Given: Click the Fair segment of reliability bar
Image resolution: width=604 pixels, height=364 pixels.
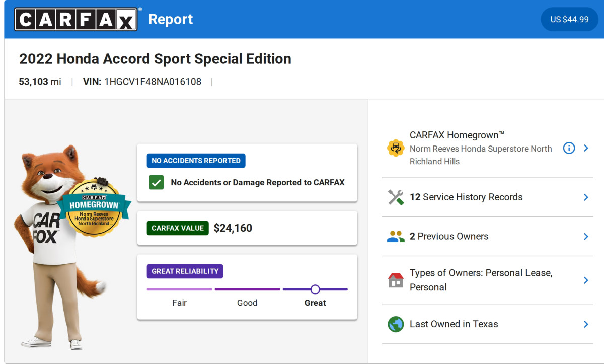Looking at the screenshot, I should coord(179,289).
